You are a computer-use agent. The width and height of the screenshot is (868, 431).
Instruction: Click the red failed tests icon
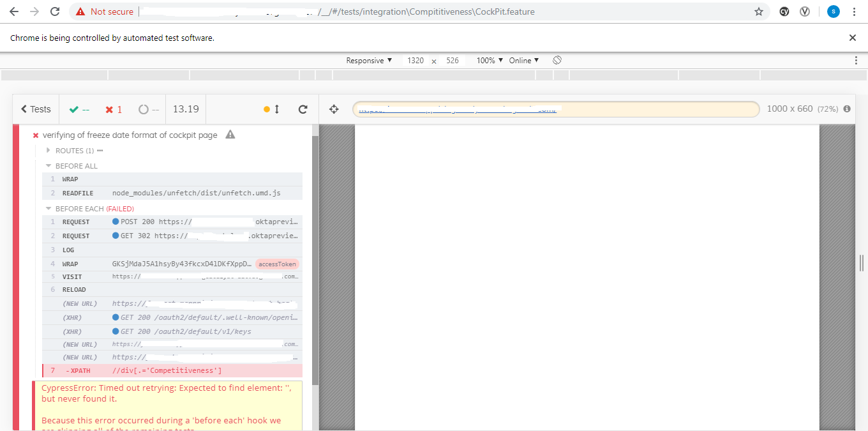[x=110, y=109]
